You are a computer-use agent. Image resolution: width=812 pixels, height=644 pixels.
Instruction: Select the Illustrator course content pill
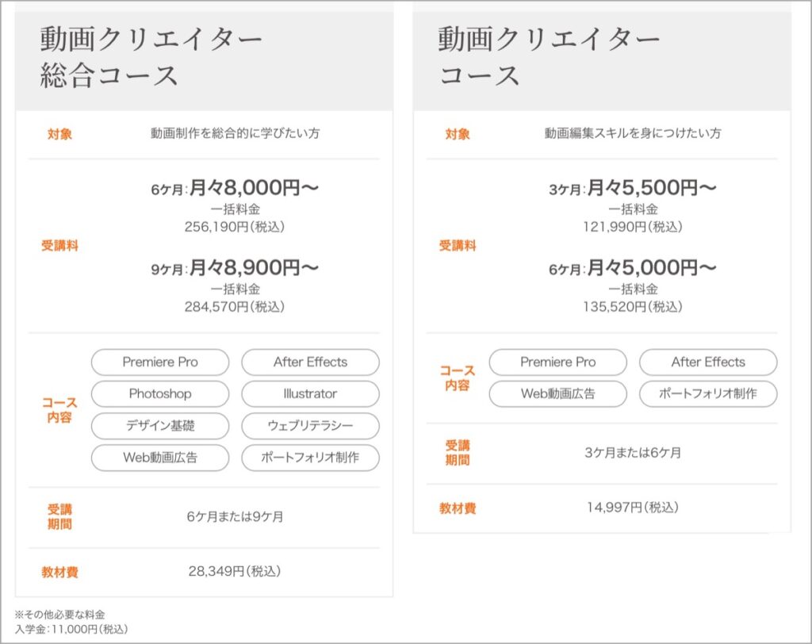[x=310, y=393]
